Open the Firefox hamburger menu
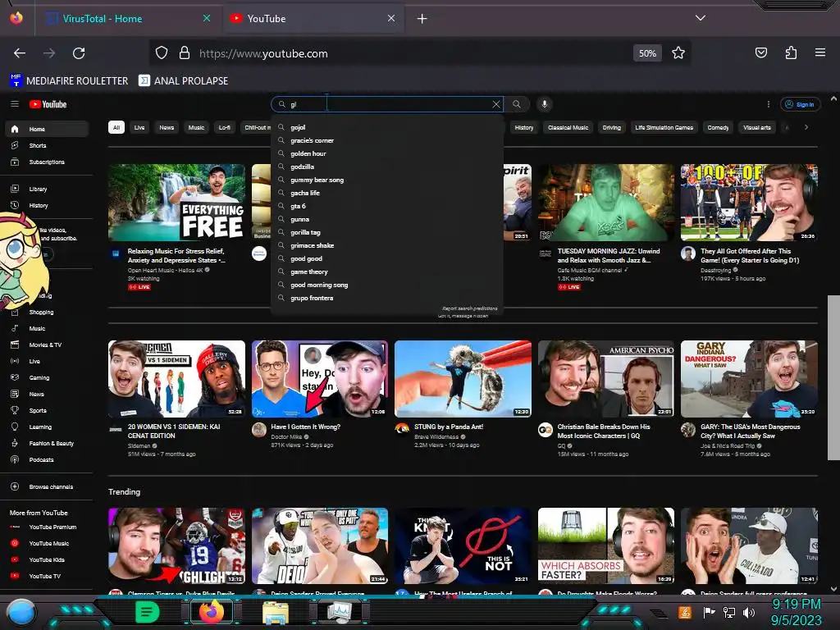Viewport: 840px width, 630px height. coord(819,52)
